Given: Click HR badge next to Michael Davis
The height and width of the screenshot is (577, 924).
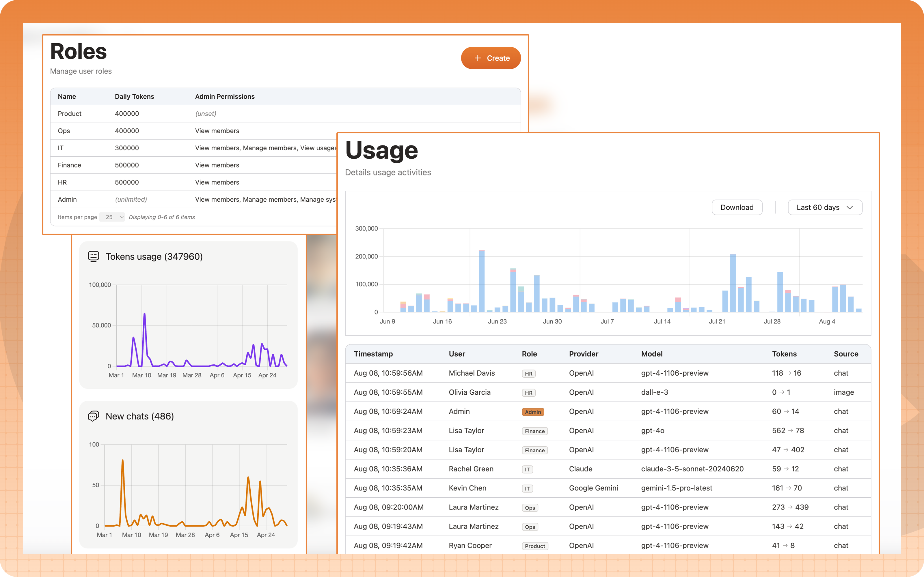Looking at the screenshot, I should click(x=528, y=374).
